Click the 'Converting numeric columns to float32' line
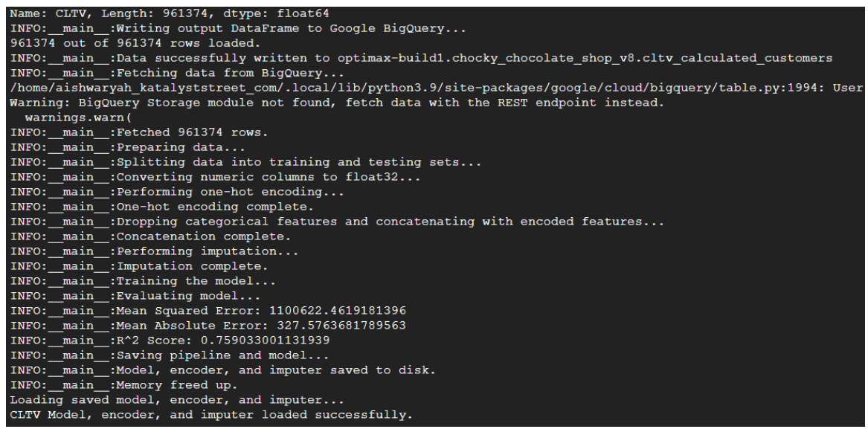 pyautogui.click(x=216, y=177)
